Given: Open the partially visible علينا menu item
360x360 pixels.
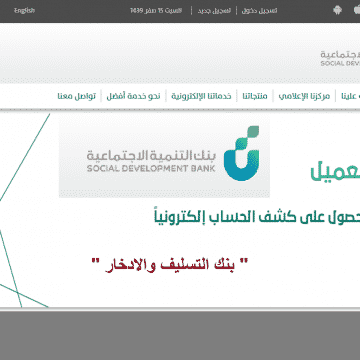Looking at the screenshot, I should 350,96.
